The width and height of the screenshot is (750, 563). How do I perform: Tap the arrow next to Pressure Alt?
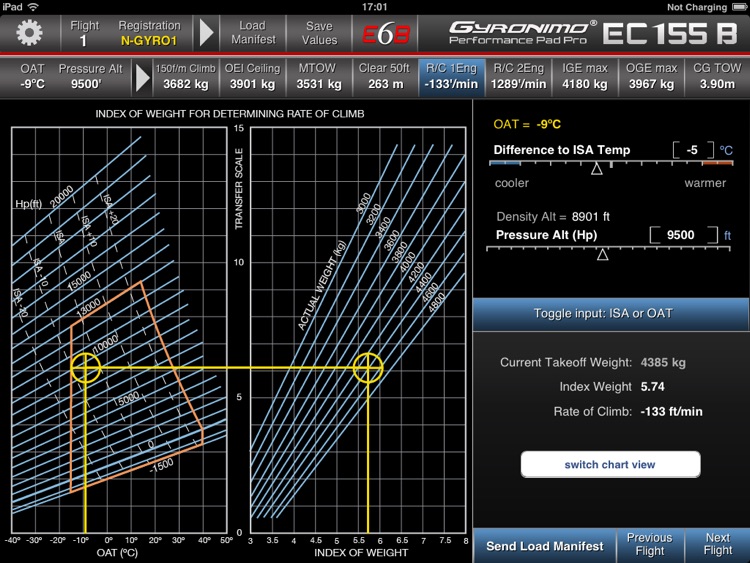(x=143, y=77)
